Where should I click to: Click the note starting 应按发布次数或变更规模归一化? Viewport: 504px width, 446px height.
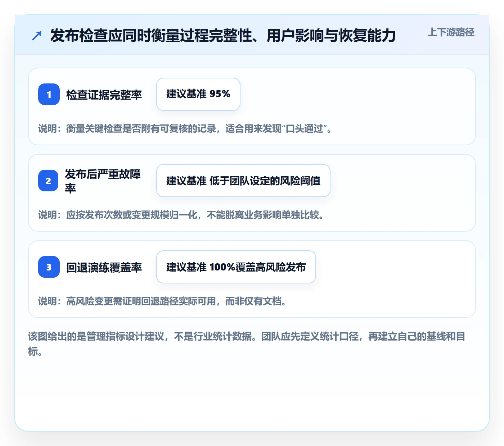point(181,215)
